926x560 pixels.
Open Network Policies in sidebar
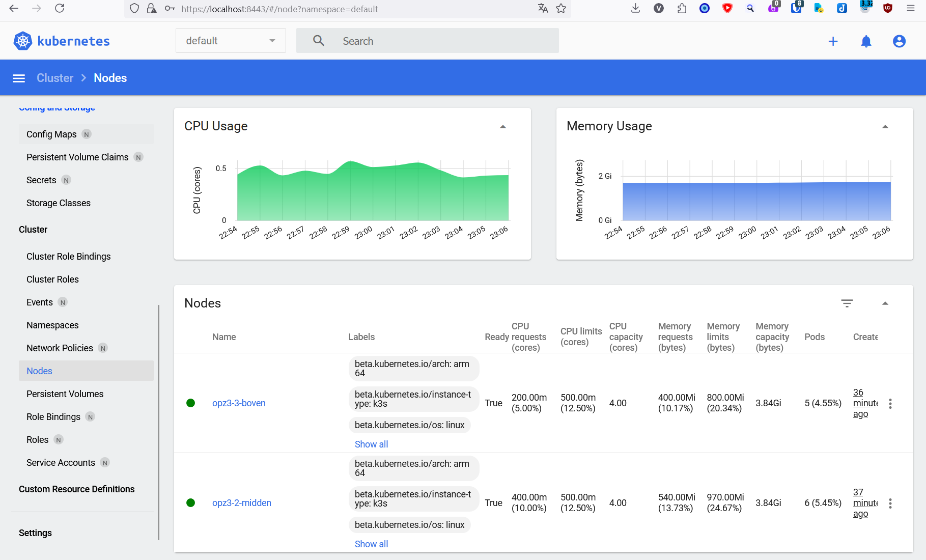point(86,348)
